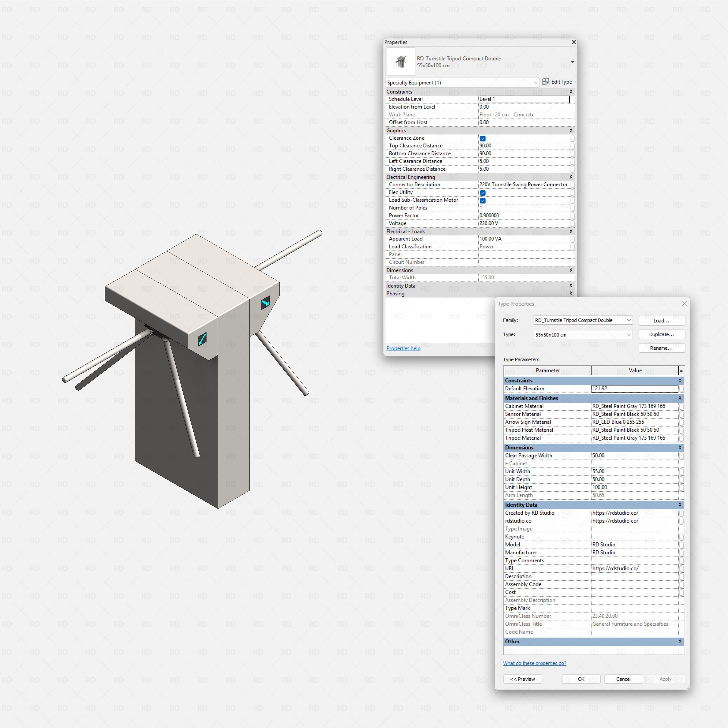Click the Unit Width value 55.00
Screen dimensions: 728x728
pyautogui.click(x=634, y=471)
